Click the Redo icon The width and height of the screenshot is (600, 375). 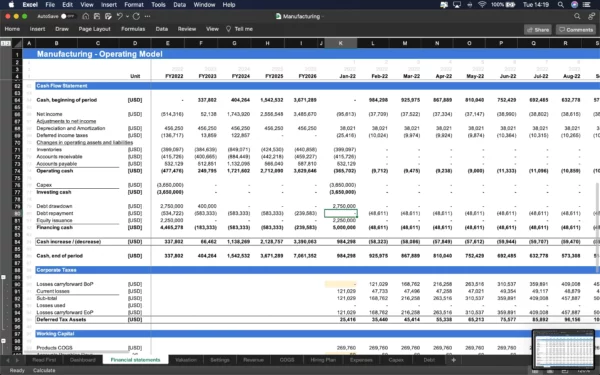pos(136,16)
